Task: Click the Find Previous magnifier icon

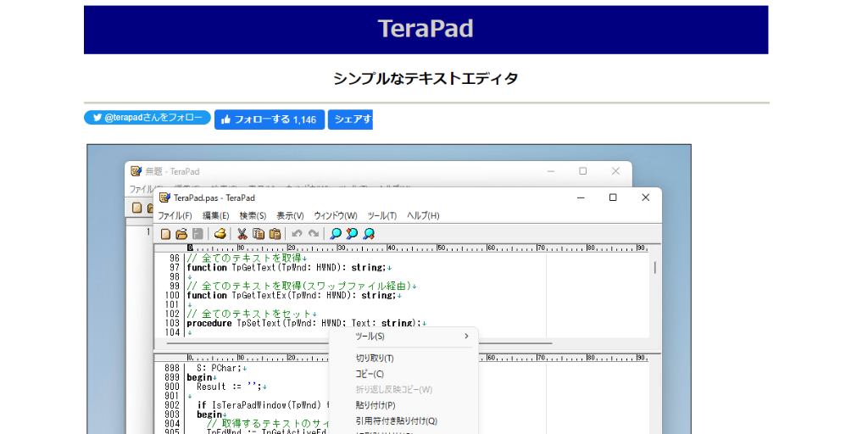Action: (x=352, y=234)
